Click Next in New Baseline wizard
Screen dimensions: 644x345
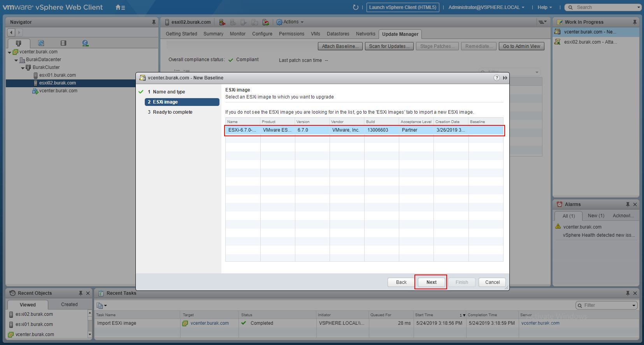coord(431,282)
